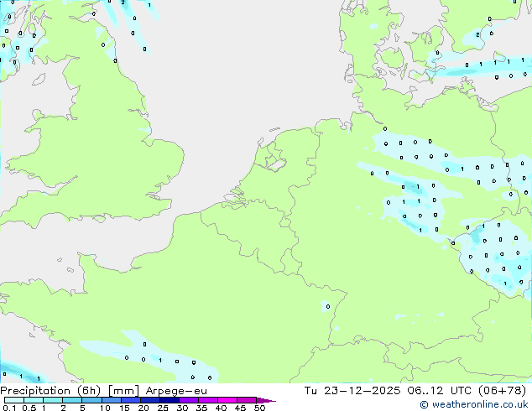Click the above-50 arrow tip of the legend
Image resolution: width=532 pixels, height=411 pixels.
coord(266,400)
